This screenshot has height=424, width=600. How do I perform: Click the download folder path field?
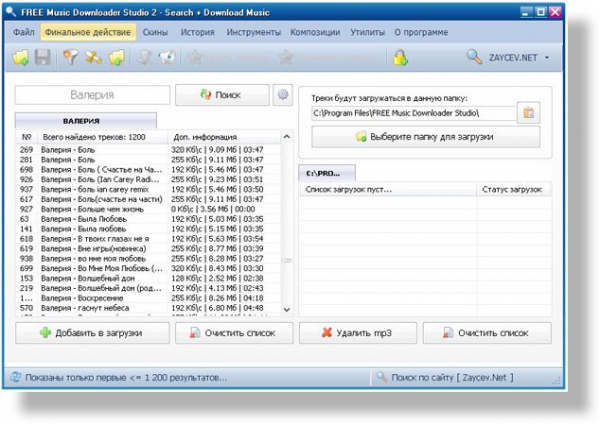click(414, 113)
